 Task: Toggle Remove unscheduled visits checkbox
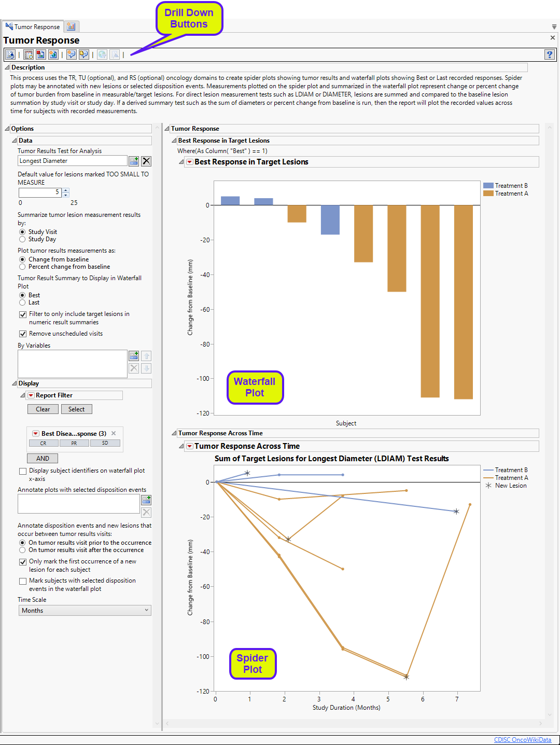pos(23,334)
